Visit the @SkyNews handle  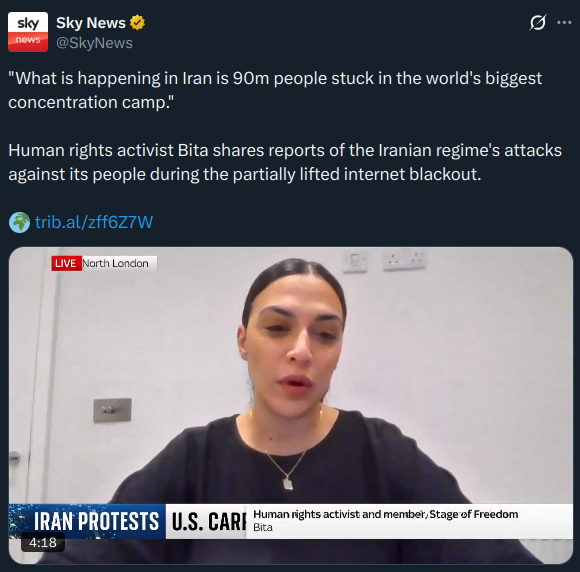(x=94, y=43)
